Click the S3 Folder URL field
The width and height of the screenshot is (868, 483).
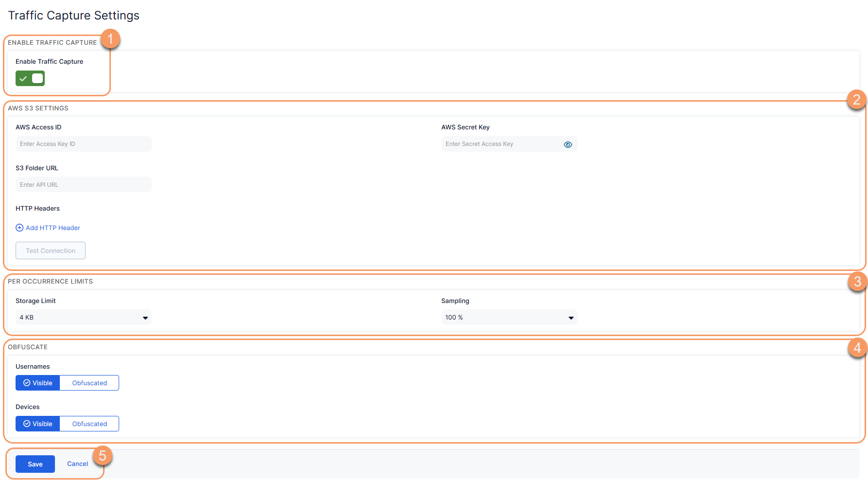point(84,185)
